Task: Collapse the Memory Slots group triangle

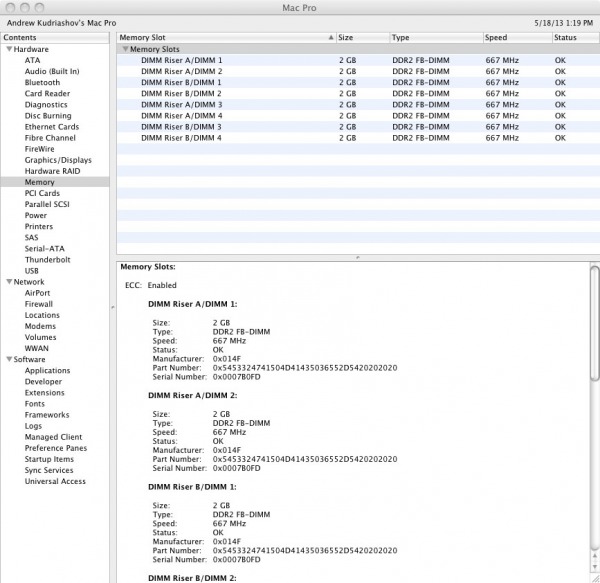Action: [125, 49]
